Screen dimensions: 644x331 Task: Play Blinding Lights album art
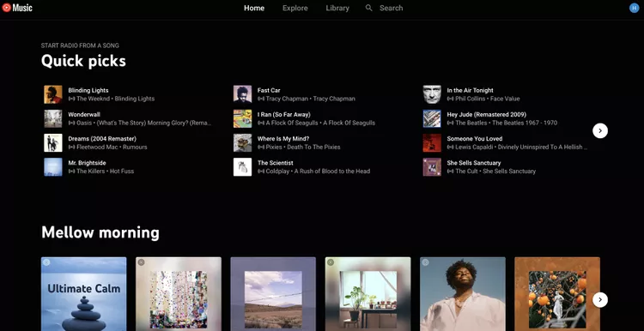pyautogui.click(x=53, y=94)
